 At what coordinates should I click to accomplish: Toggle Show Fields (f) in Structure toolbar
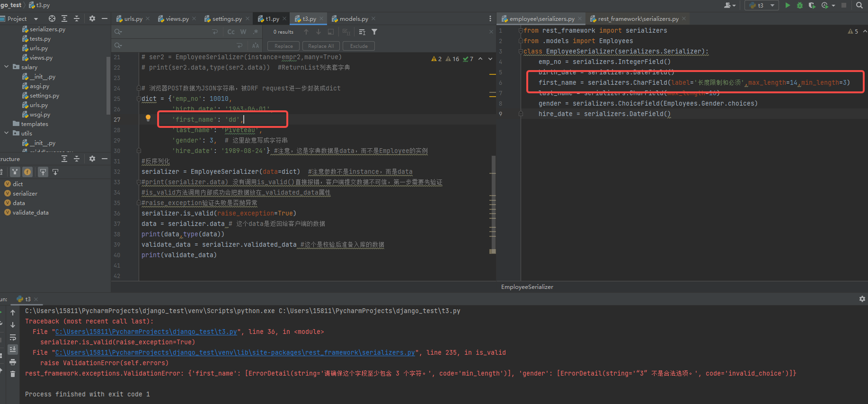click(x=27, y=172)
